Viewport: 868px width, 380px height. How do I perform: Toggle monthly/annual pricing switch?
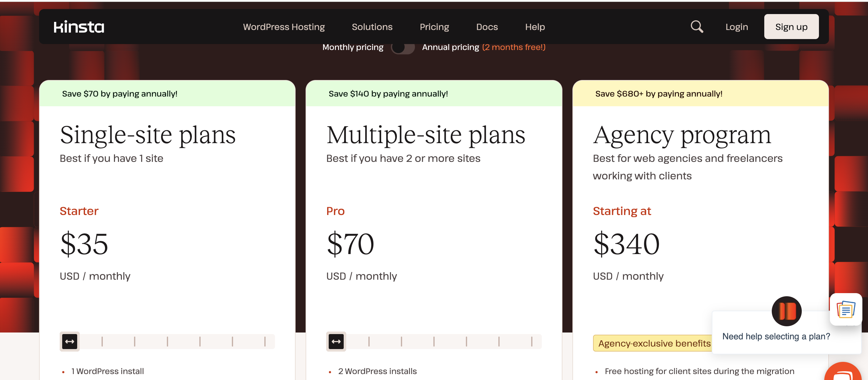coord(403,47)
